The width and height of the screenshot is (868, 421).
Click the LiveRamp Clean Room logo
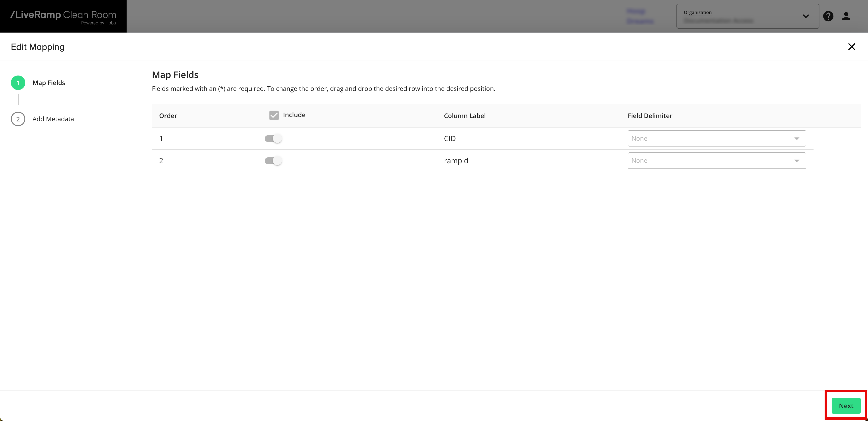click(x=63, y=16)
